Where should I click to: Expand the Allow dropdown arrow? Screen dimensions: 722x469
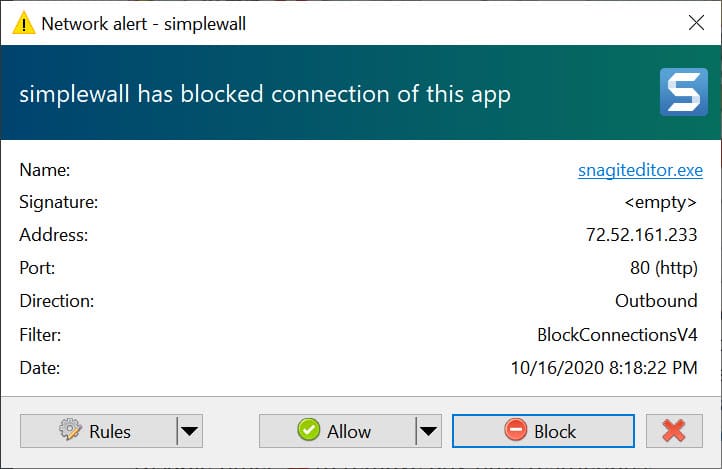tap(429, 431)
